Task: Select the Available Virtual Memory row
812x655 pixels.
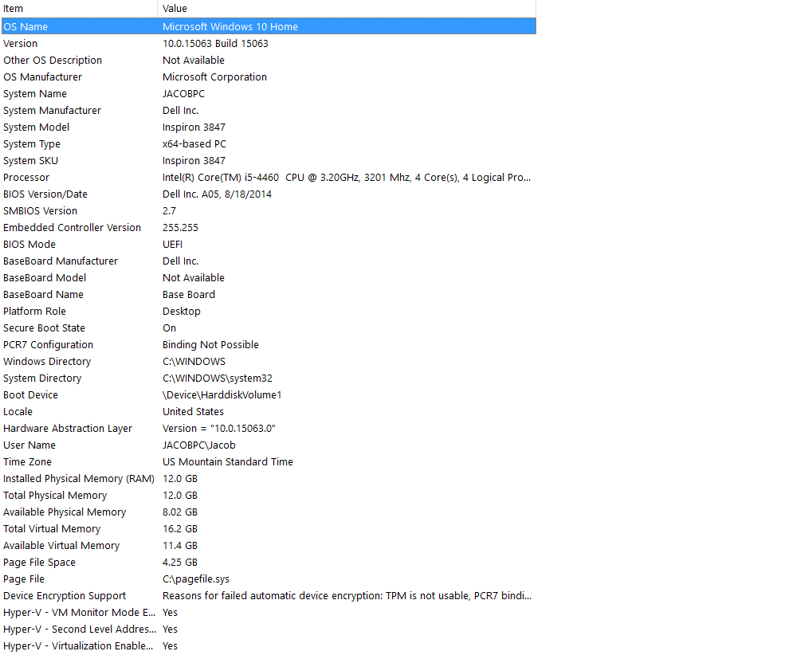Action: pyautogui.click(x=269, y=546)
